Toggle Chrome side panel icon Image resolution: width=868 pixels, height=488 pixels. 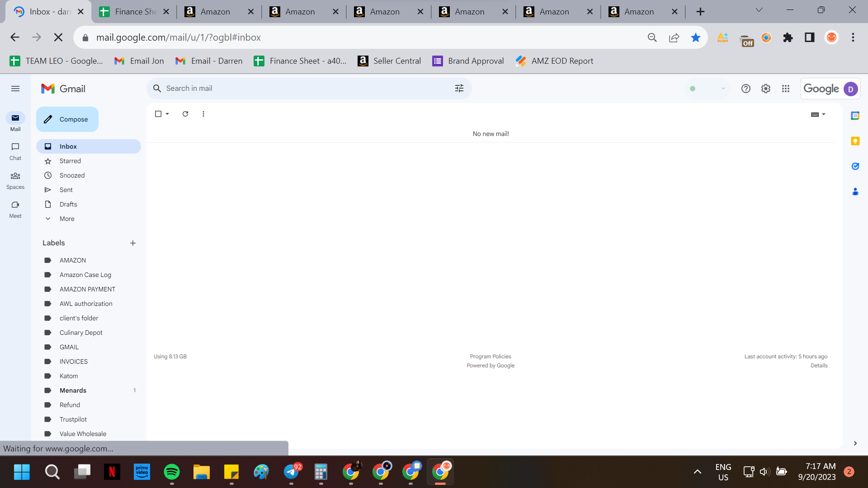click(810, 38)
